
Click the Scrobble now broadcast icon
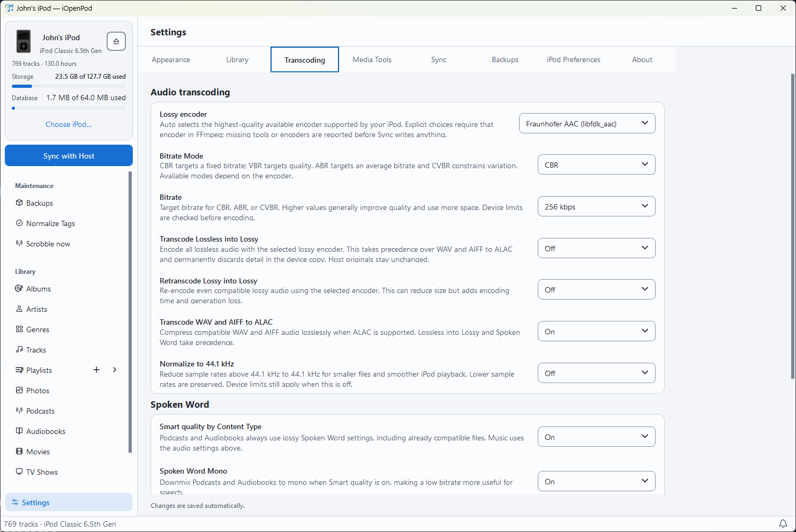pyautogui.click(x=19, y=244)
